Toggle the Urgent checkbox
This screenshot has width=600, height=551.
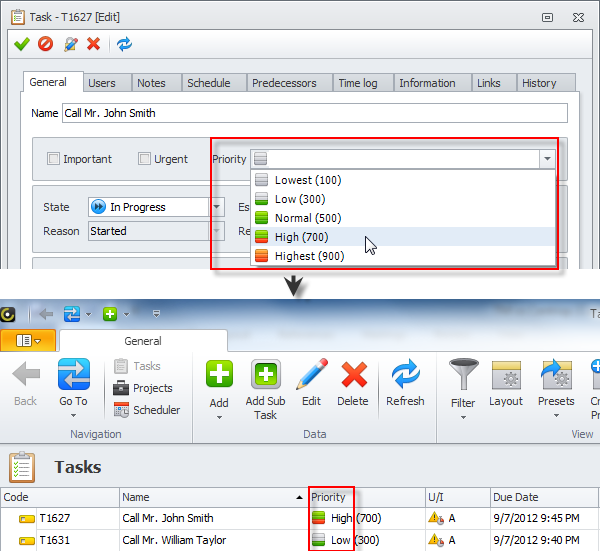[x=144, y=159]
